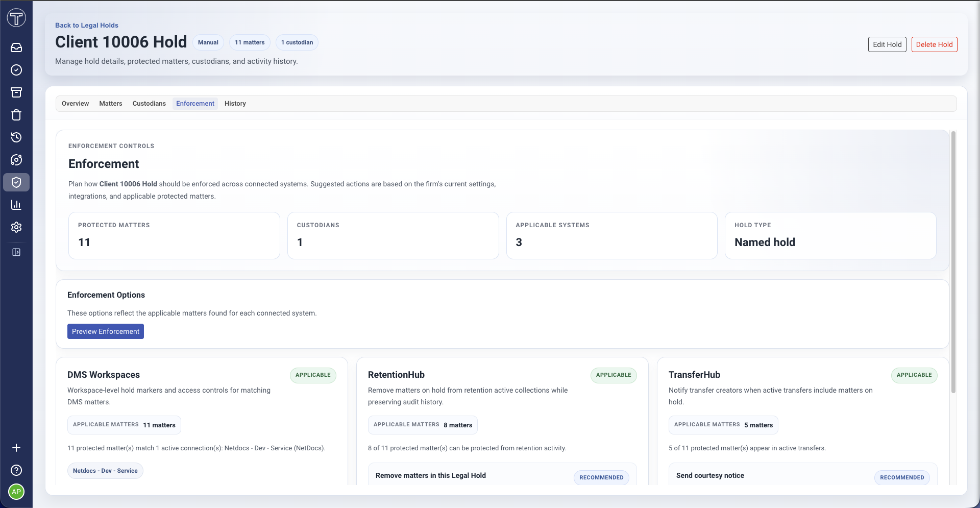980x508 pixels.
Task: Click the RetentionHub APPLICABLE badge
Action: [x=614, y=375]
